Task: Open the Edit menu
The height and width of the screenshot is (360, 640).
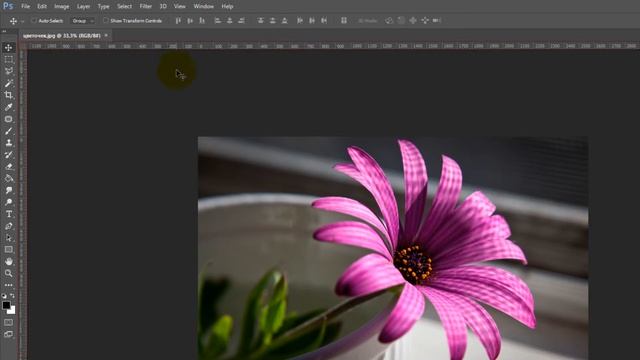Action: tap(42, 7)
